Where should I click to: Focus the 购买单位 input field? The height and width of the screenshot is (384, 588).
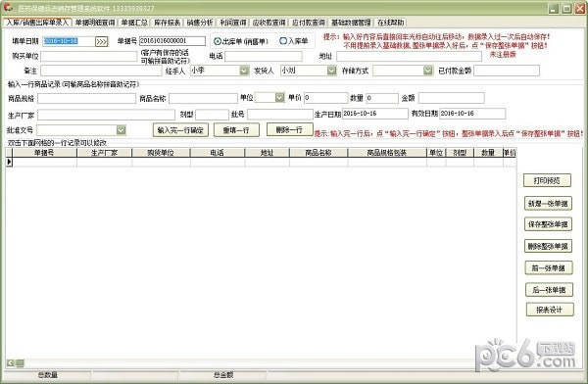pyautogui.click(x=89, y=56)
